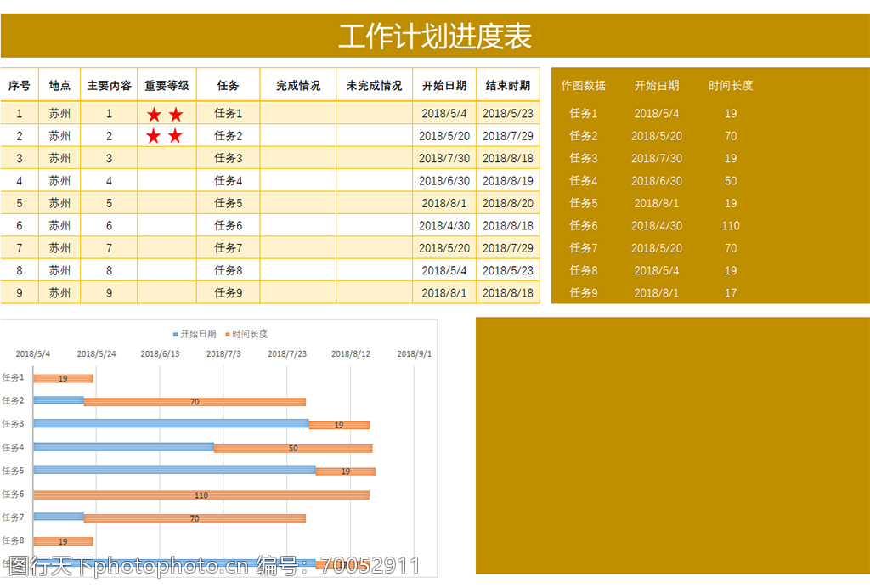Select start date 2018/7/30 in main table 任务3 row
870x588 pixels.
[444, 158]
